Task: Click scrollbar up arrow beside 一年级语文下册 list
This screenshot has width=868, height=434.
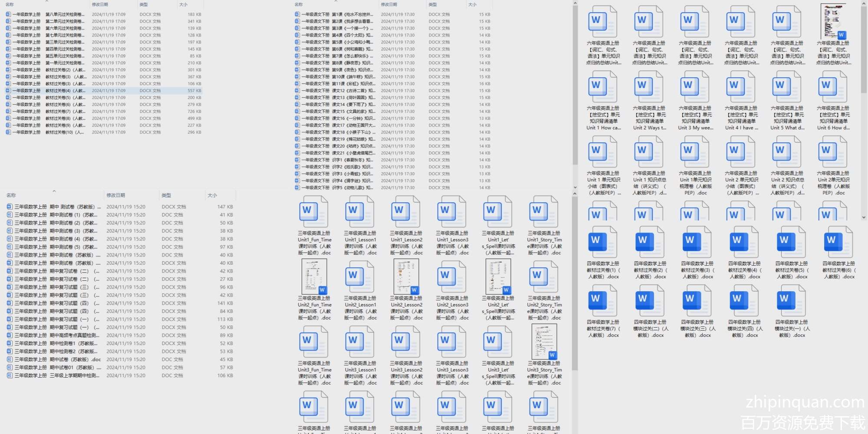Action: (x=575, y=3)
